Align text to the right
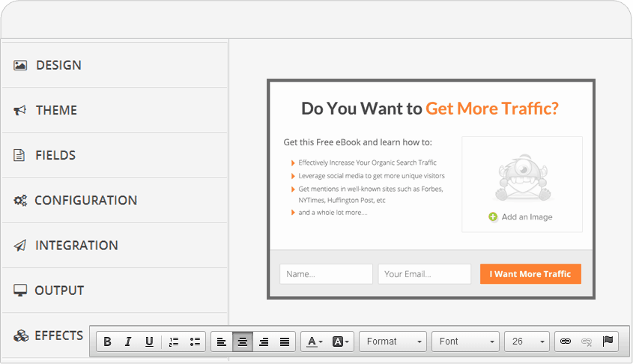The width and height of the screenshot is (633, 364). 264,342
